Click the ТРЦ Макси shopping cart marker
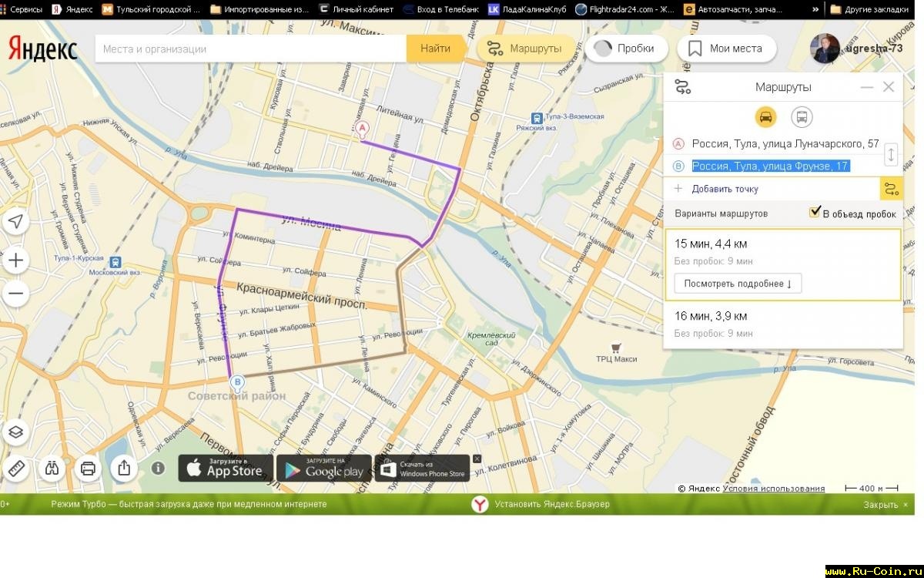Viewport: 924px width, 578px height. (x=616, y=348)
